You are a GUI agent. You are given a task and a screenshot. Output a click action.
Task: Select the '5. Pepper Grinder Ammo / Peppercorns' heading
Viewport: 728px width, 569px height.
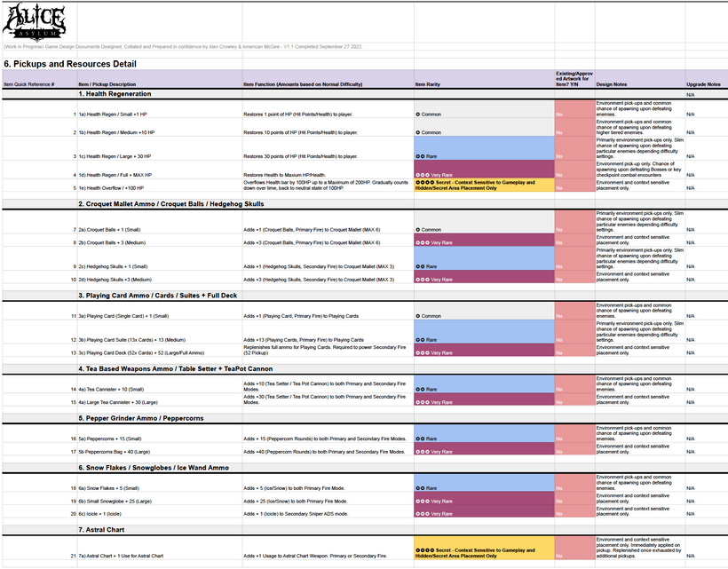(x=140, y=418)
